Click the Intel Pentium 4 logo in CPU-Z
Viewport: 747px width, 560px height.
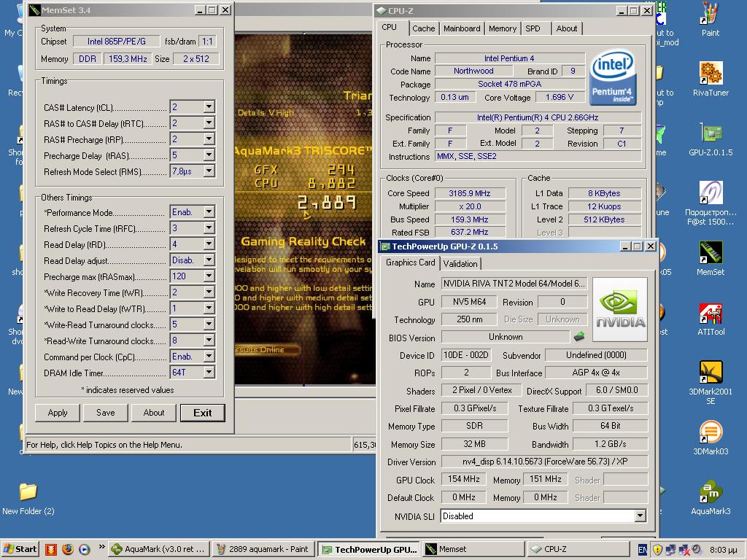pos(613,78)
